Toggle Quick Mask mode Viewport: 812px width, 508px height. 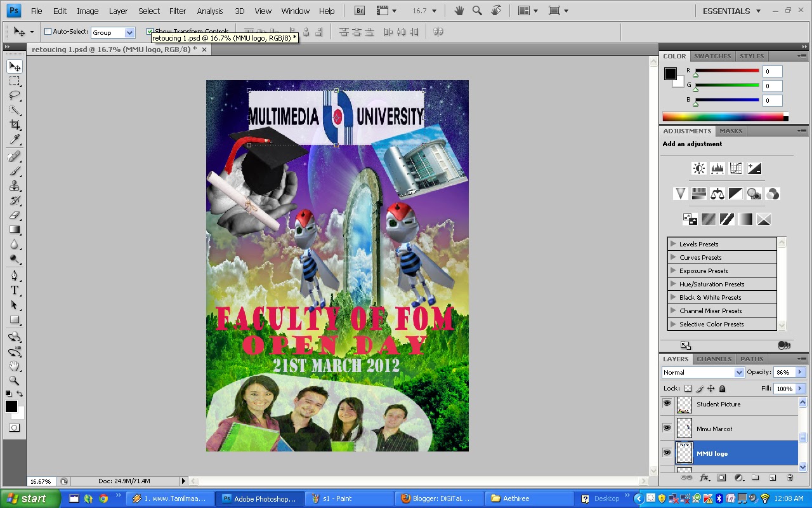(15, 428)
